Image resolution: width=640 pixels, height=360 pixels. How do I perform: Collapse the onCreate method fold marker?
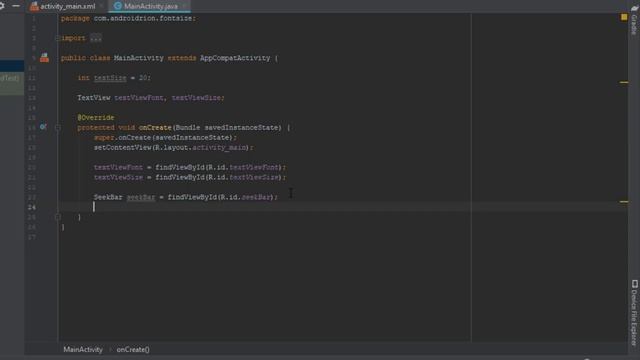coord(58,128)
